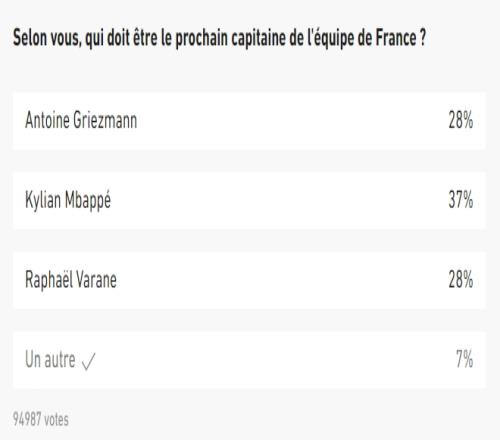Click the 7% result for Un autre
This screenshot has width=500, height=440.
(465, 359)
